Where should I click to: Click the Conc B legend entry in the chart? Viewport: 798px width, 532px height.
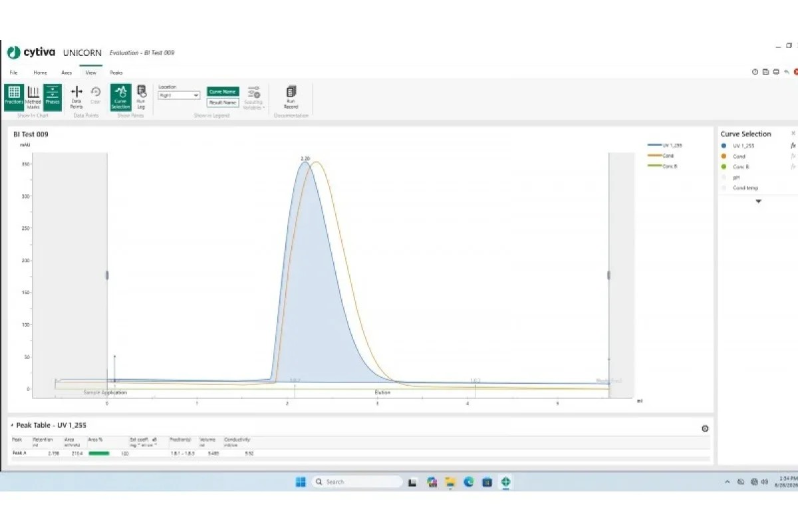coord(661,166)
